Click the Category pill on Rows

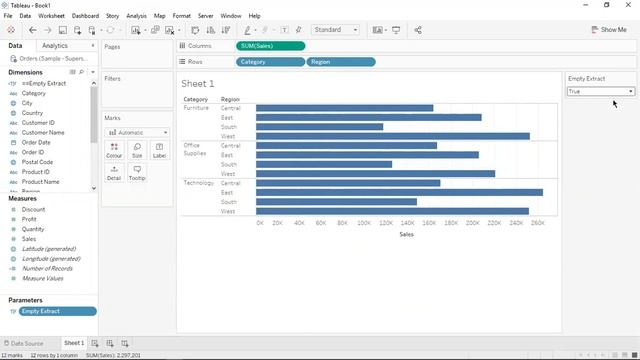[270, 62]
